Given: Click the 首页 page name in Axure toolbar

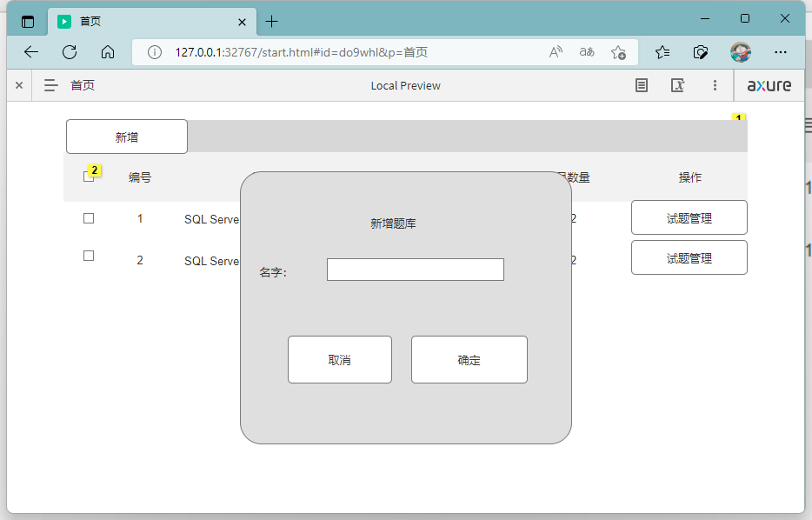Looking at the screenshot, I should [83, 85].
